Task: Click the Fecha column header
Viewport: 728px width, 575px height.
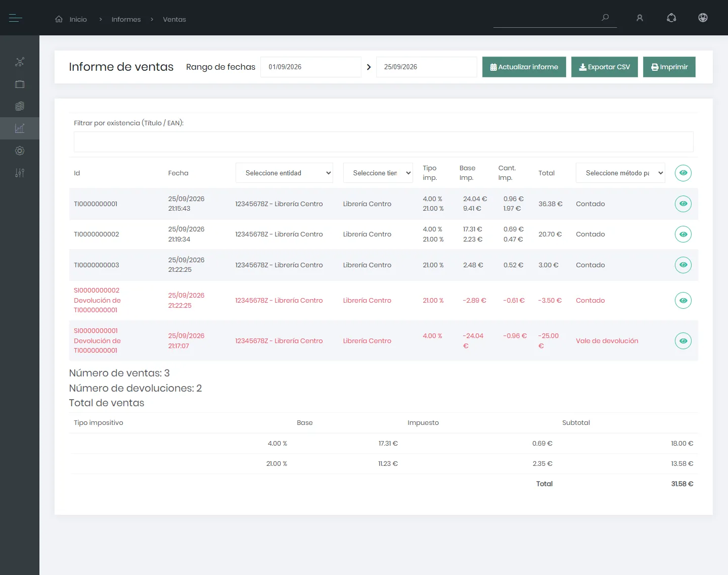Action: coord(178,173)
